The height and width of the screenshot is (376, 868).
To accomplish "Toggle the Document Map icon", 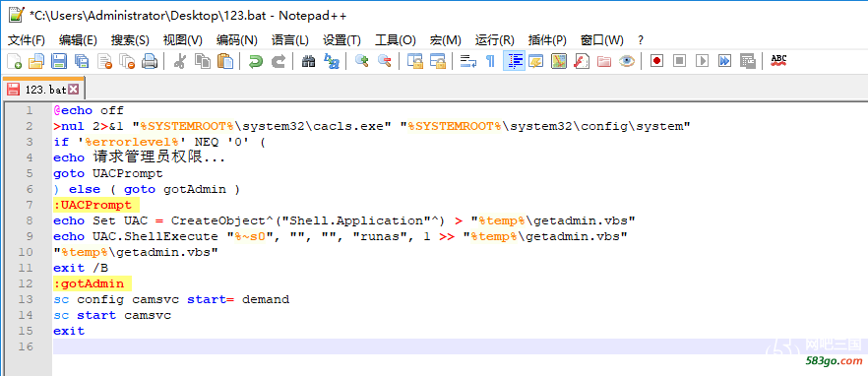I will click(559, 61).
